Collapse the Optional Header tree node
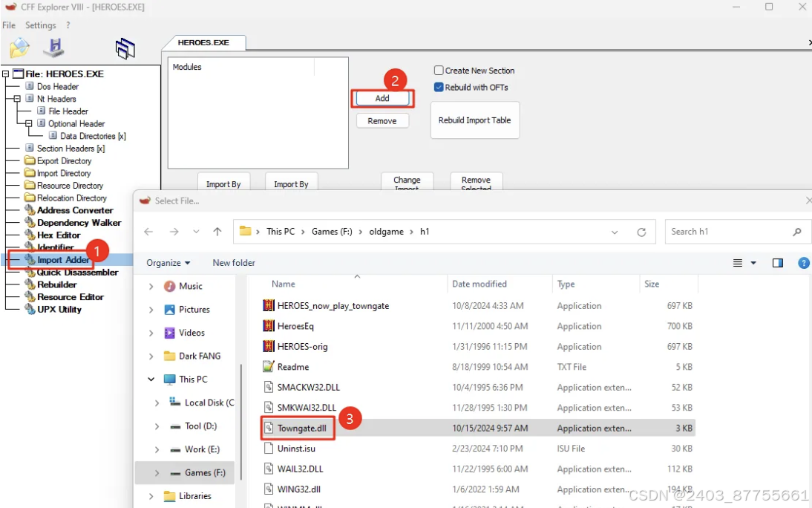Screen dimensions: 812x508 pos(28,123)
